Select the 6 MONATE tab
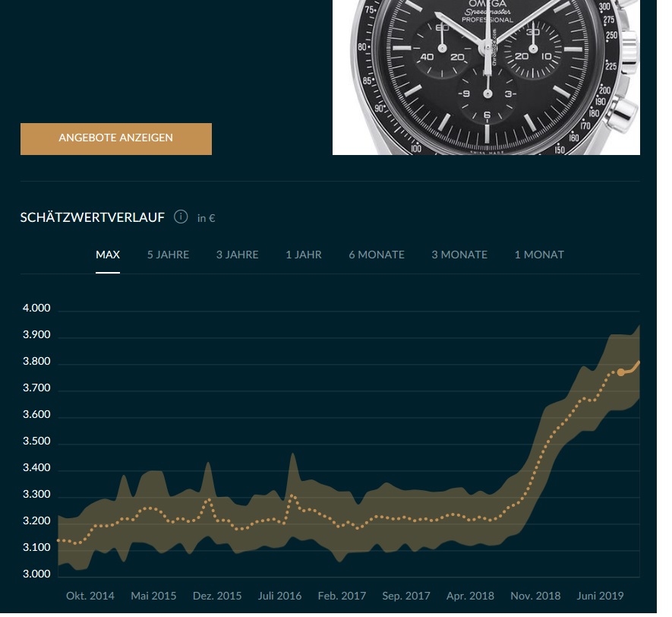The image size is (672, 617). click(377, 255)
